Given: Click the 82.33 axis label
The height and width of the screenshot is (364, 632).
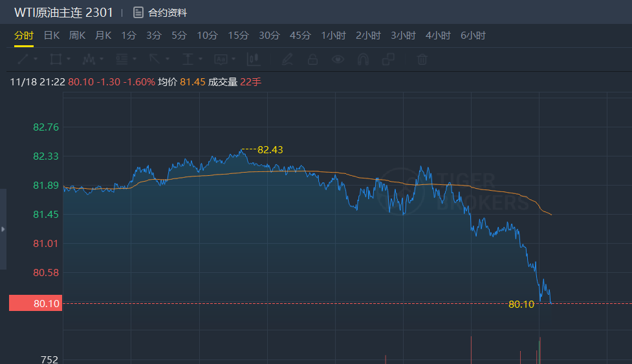Looking at the screenshot, I should (x=46, y=156).
